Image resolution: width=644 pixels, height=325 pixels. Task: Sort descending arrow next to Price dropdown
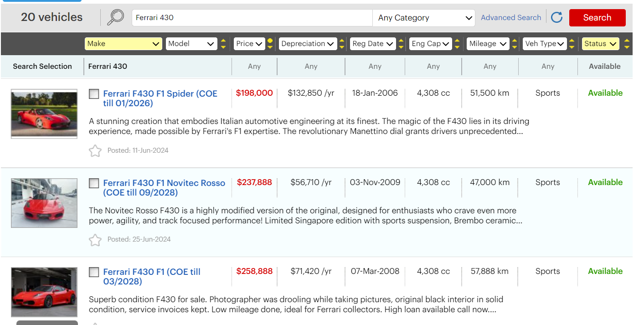tap(270, 47)
